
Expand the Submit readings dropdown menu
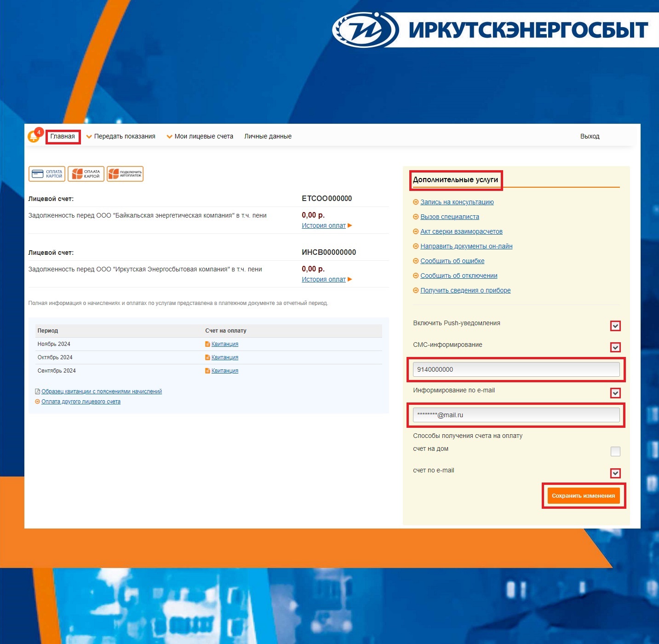tap(121, 136)
